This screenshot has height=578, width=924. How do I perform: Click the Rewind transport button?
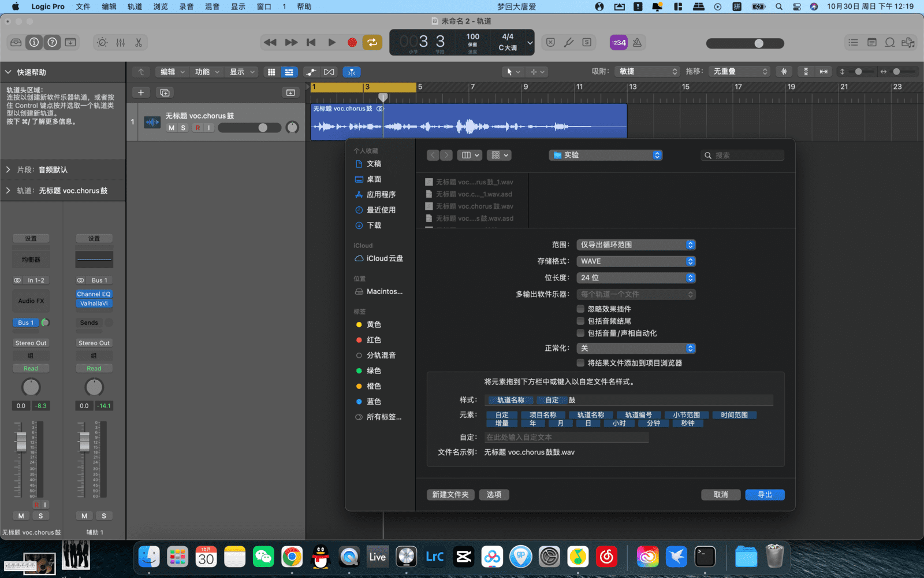270,42
